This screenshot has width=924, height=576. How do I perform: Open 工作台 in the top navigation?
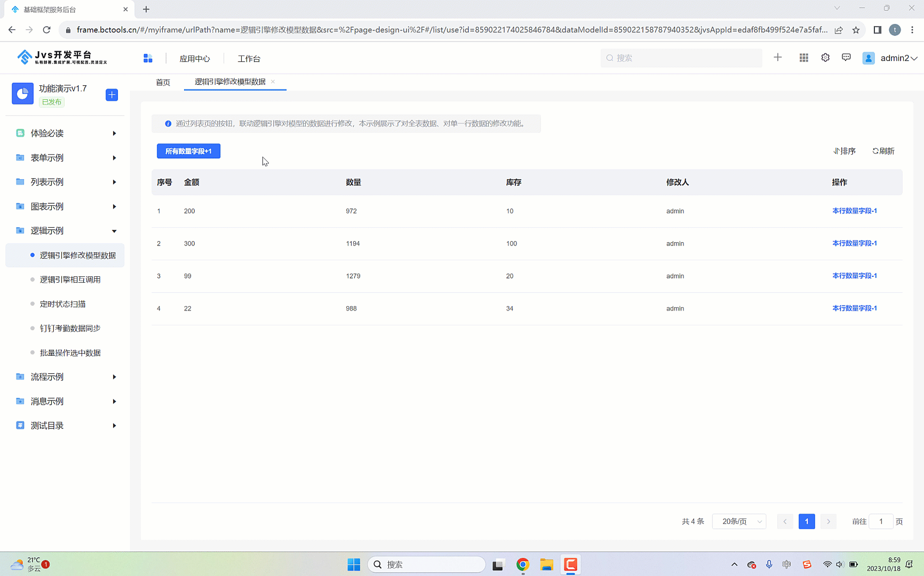pyautogui.click(x=249, y=59)
